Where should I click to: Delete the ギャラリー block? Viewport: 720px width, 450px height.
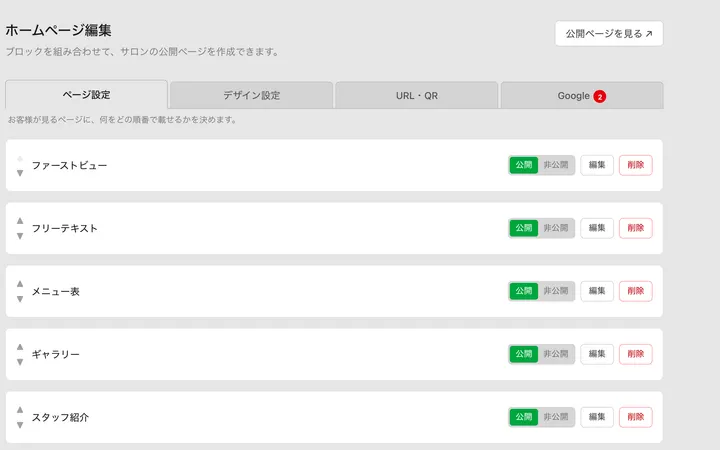pyautogui.click(x=636, y=354)
